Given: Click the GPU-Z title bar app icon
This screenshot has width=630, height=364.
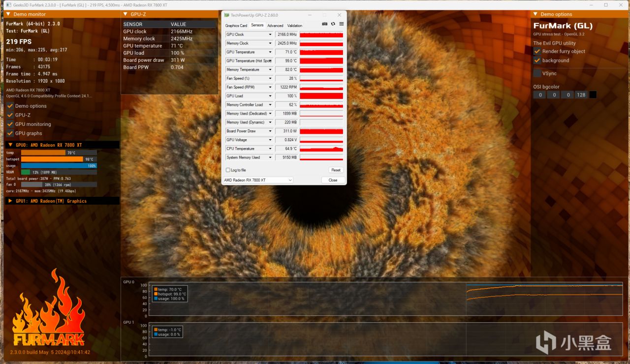Looking at the screenshot, I should tap(227, 15).
